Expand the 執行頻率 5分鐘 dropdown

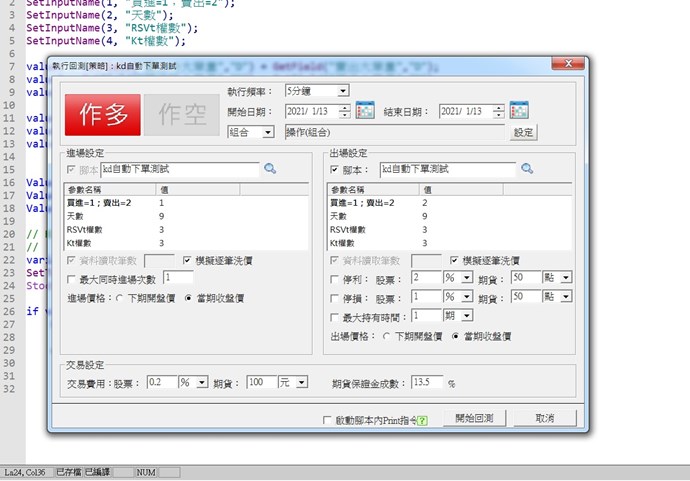coord(343,91)
